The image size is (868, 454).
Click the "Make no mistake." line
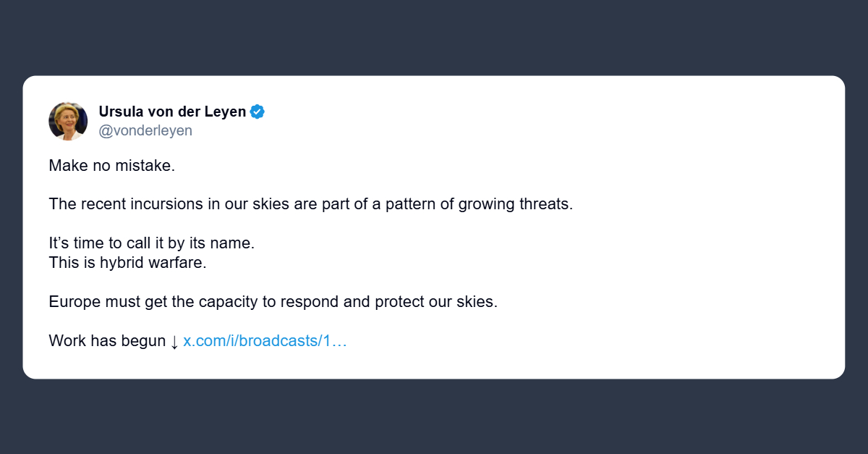pyautogui.click(x=112, y=165)
